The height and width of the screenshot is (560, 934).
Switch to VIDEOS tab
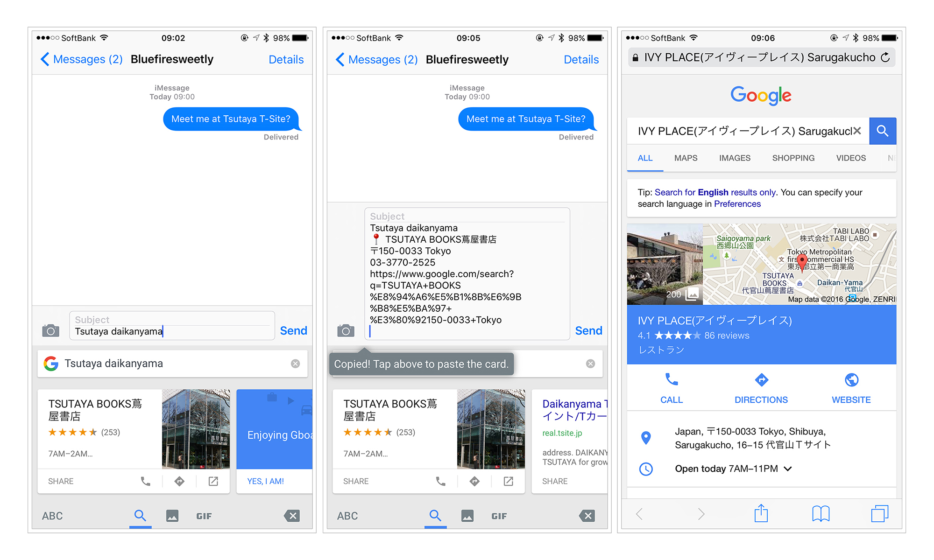pyautogui.click(x=851, y=158)
